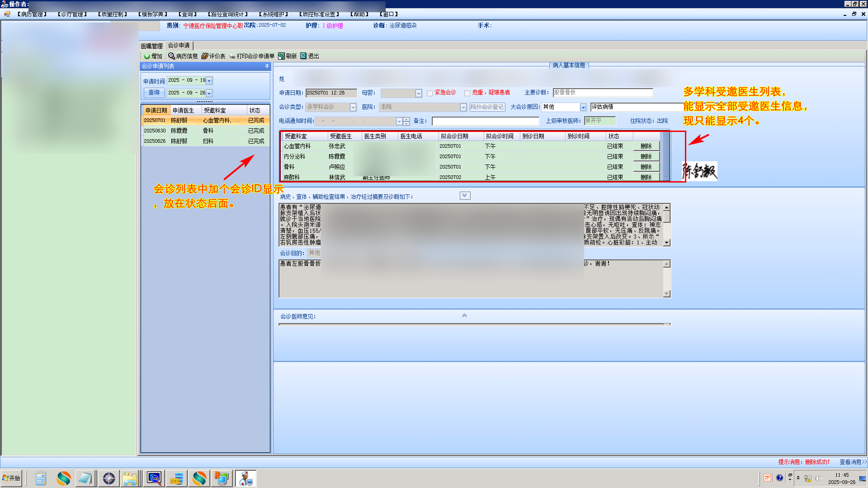Open the calculator icon in taskbar
Screen dimensions: 868x488
(41, 478)
